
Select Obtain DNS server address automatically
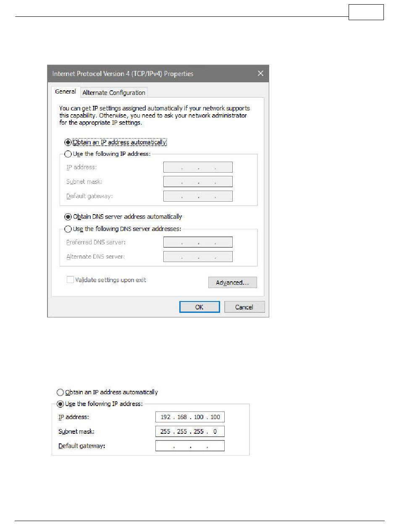tap(123, 217)
